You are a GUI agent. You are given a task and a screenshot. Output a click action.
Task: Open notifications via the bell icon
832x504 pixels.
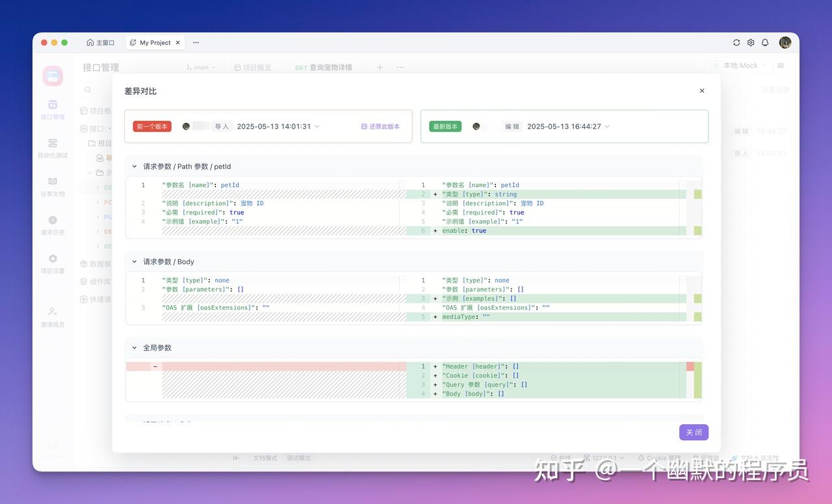point(766,42)
